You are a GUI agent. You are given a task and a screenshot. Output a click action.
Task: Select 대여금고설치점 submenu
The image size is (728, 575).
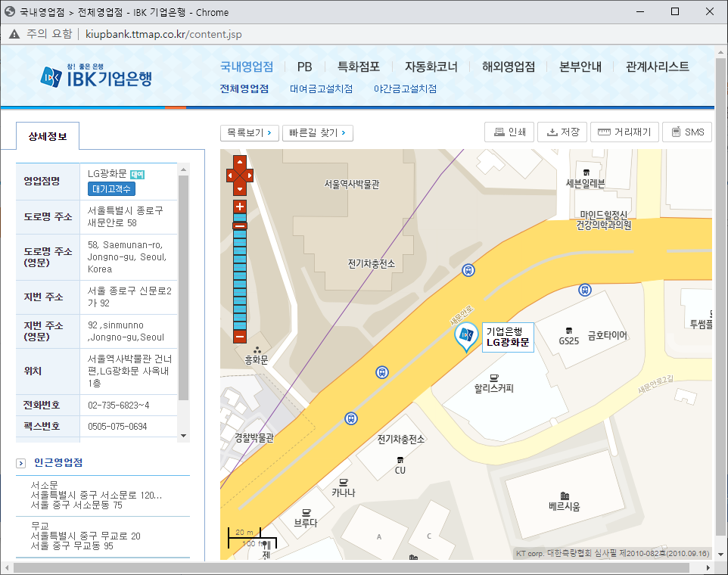click(x=322, y=89)
